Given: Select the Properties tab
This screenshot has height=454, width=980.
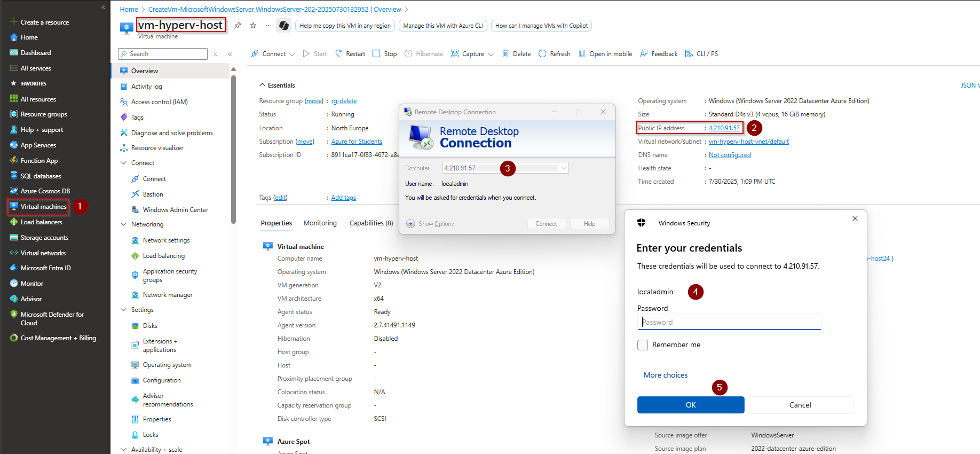Looking at the screenshot, I should pos(276,223).
